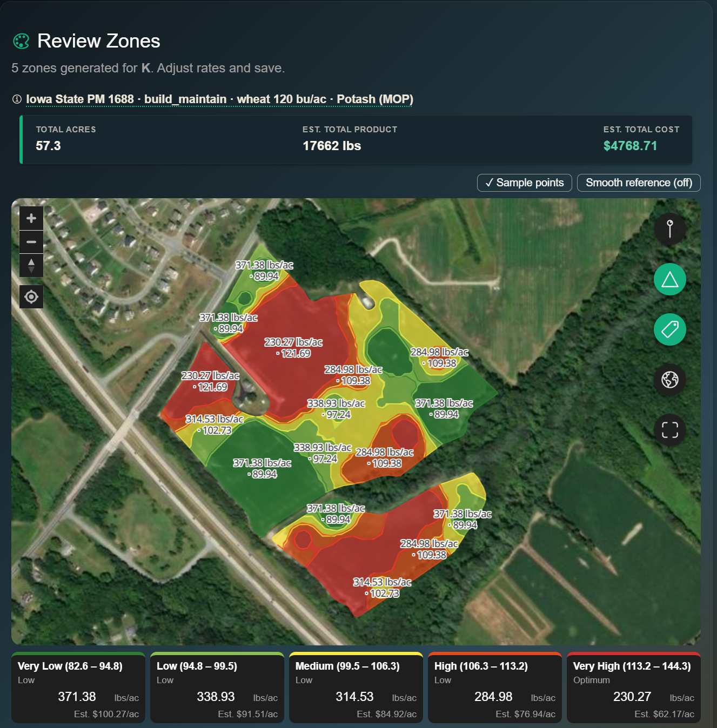Enter fullscreen map view
Image resolution: width=717 pixels, height=728 pixels.
click(x=670, y=430)
